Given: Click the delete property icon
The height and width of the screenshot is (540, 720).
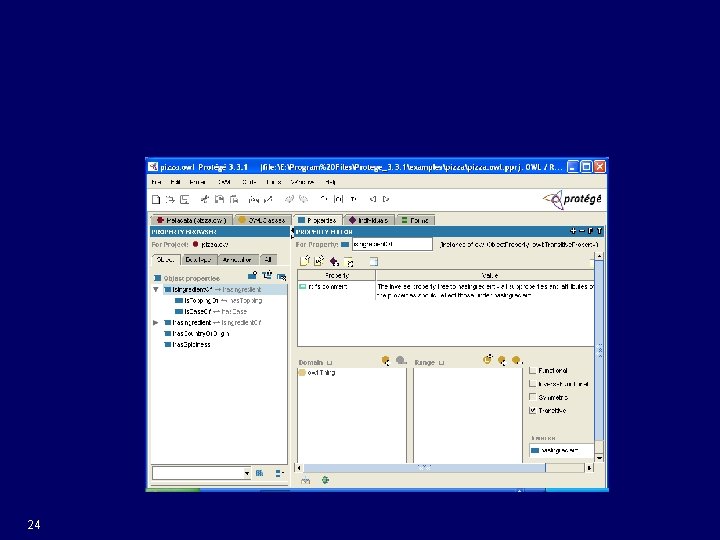Looking at the screenshot, I should (x=281, y=276).
